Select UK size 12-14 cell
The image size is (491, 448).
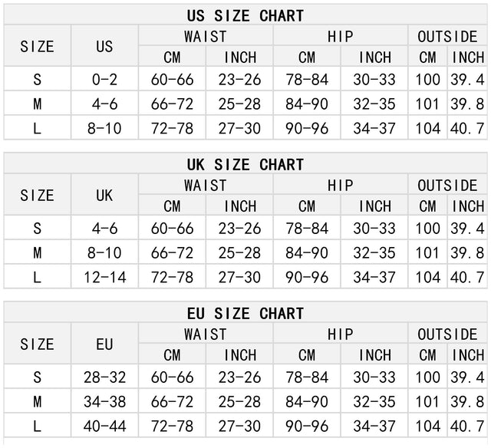pyautogui.click(x=104, y=278)
